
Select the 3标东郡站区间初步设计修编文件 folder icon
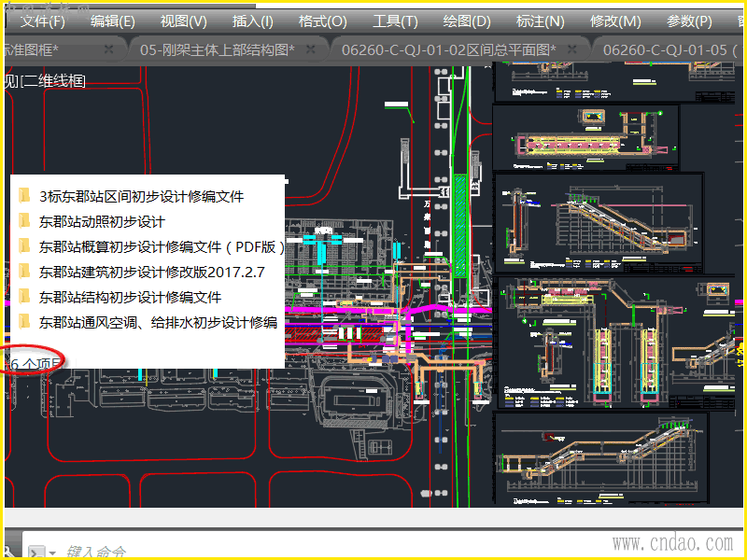click(23, 196)
